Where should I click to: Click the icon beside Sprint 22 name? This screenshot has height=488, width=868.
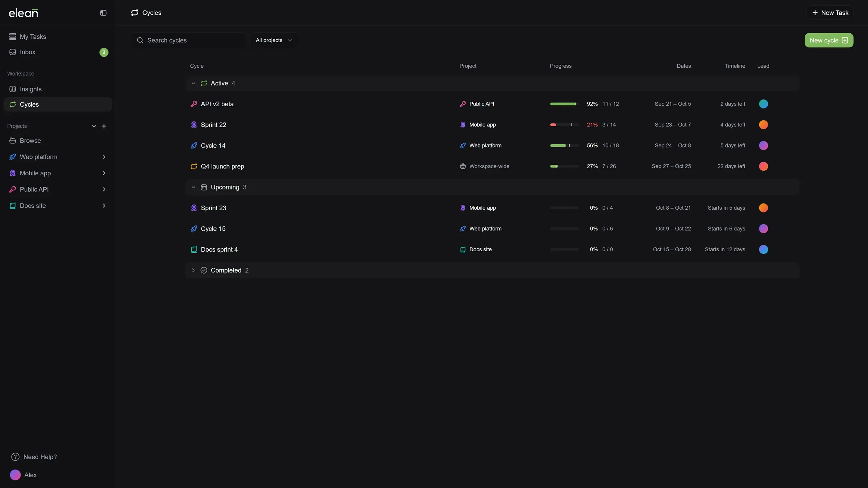(x=194, y=125)
